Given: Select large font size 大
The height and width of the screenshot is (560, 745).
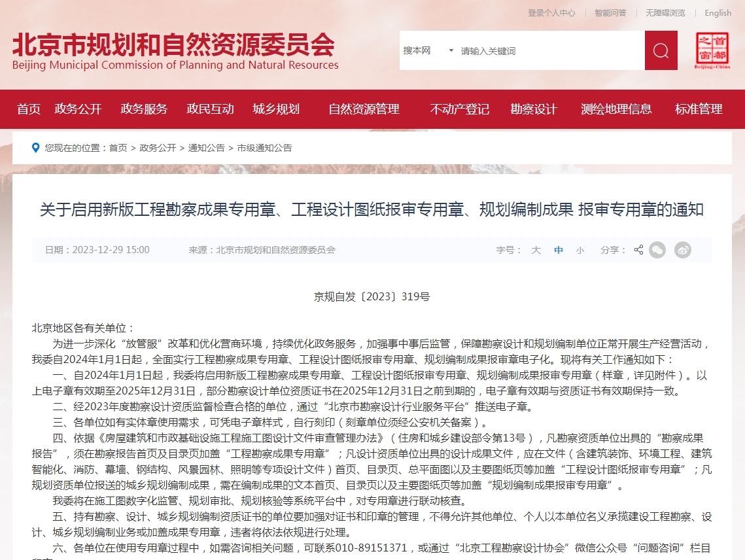Looking at the screenshot, I should [x=536, y=250].
